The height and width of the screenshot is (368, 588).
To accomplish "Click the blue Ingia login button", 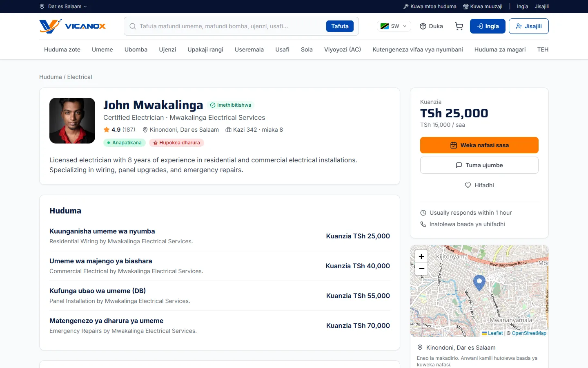I will click(x=488, y=26).
